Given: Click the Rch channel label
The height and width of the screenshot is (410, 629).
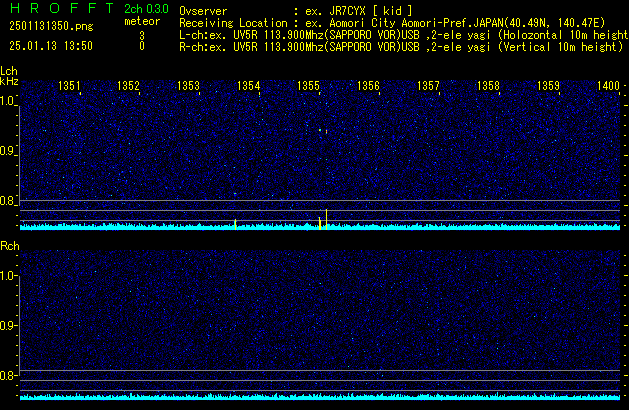Looking at the screenshot, I should [10, 246].
